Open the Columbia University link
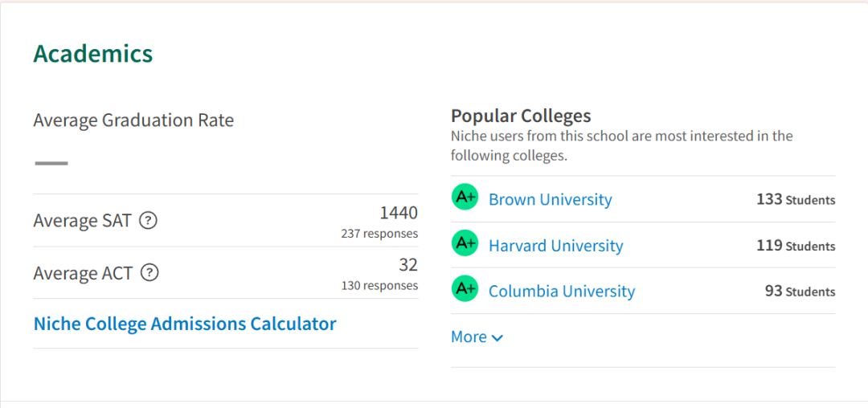Screen dimensions: 868x408 (562, 291)
